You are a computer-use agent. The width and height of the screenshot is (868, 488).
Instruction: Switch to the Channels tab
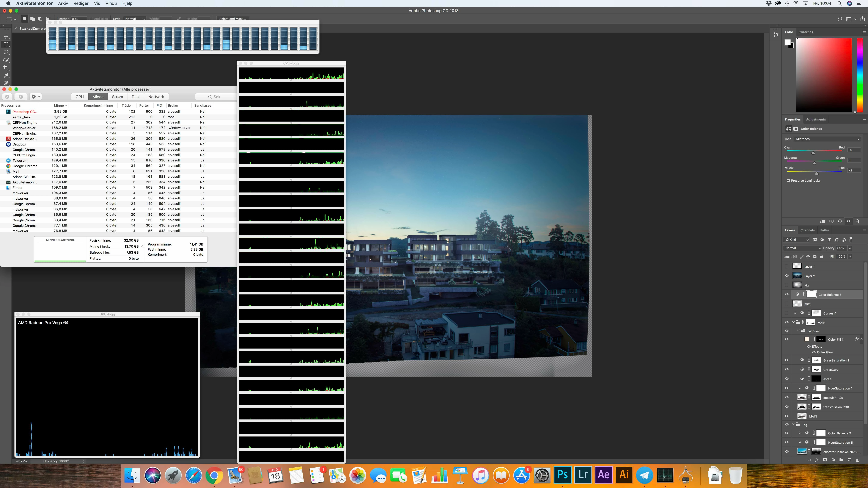tap(807, 230)
